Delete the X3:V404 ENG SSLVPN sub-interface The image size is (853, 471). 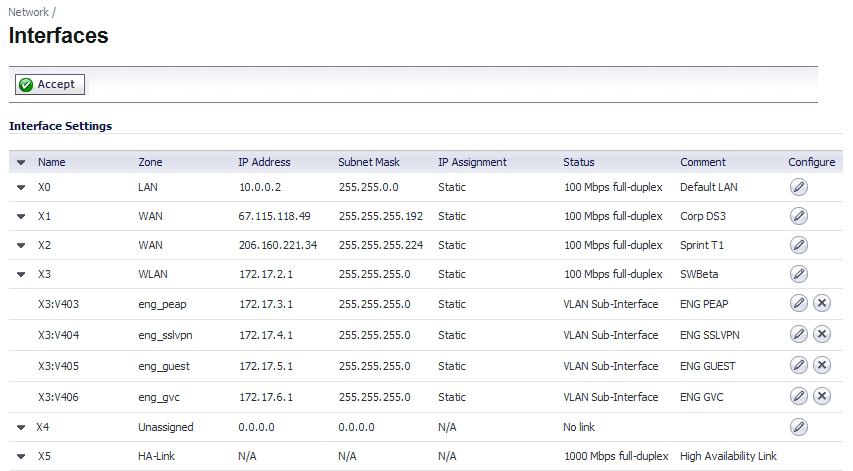822,334
